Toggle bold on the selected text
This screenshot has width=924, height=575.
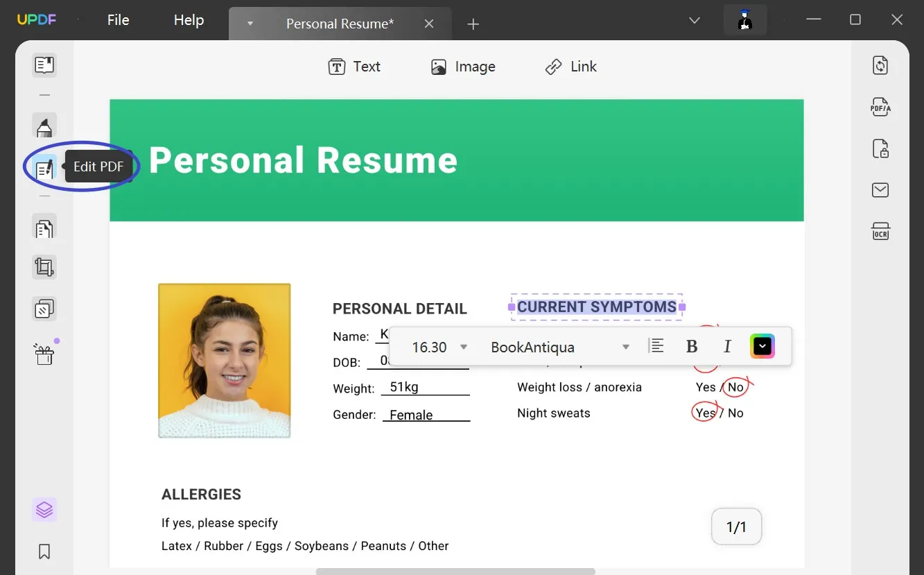[691, 345]
